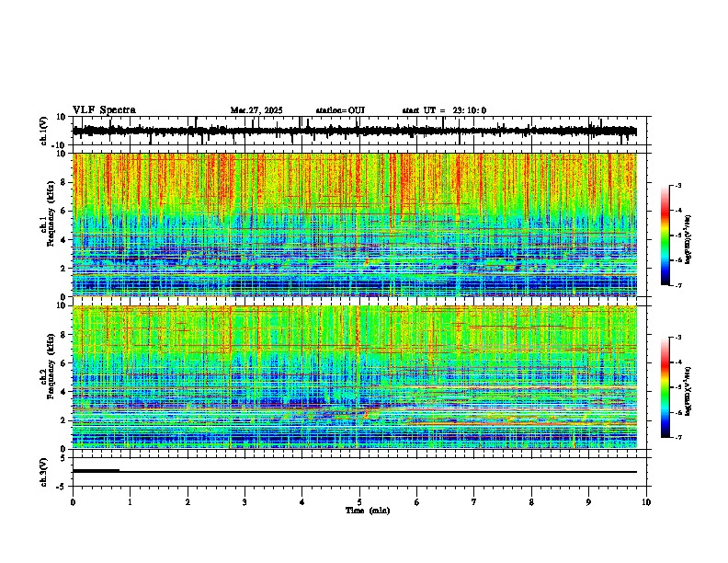Click the "6" kHz tick of ch.2 spectrogram
Viewport: 728px width, 563px height.
(64, 362)
